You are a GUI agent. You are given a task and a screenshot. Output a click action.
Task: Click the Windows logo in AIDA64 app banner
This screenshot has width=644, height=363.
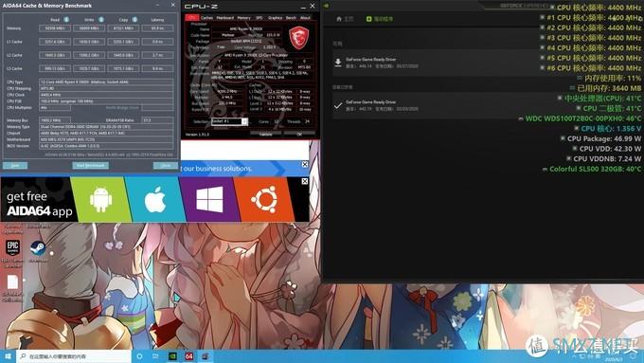209,199
